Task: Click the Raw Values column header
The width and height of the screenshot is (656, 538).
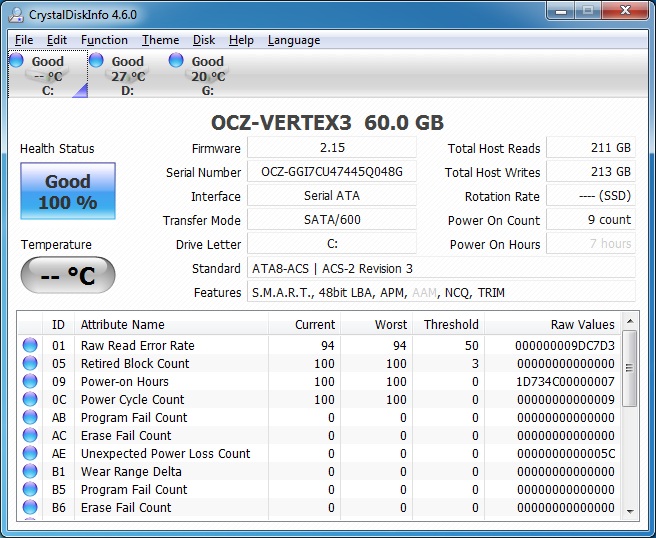Action: point(553,324)
